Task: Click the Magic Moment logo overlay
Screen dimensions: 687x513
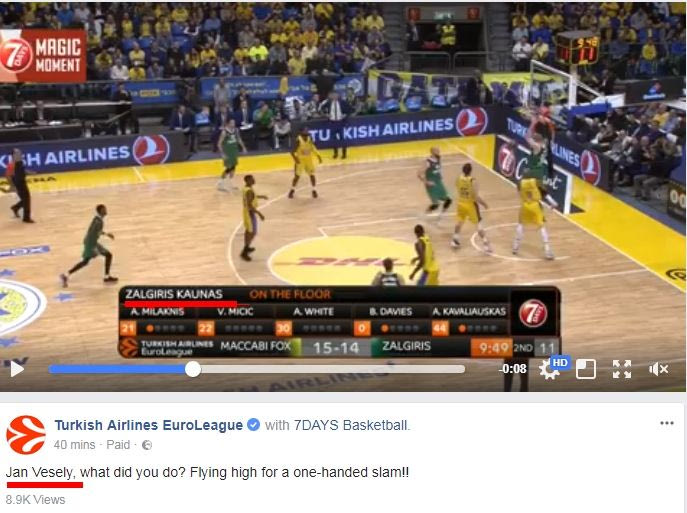Action: (x=43, y=56)
